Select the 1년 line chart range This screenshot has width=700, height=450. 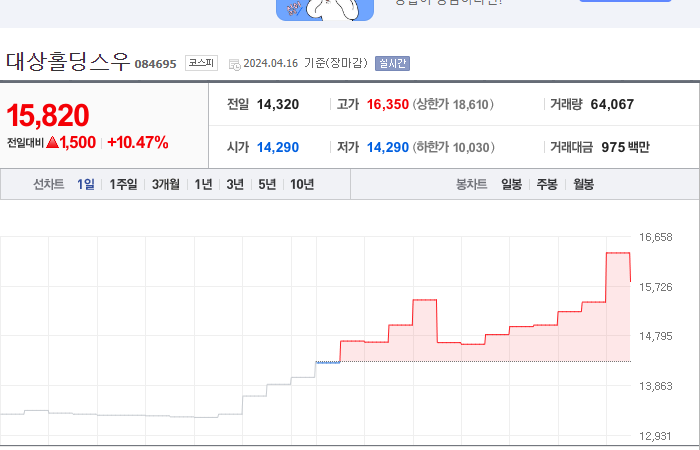[x=204, y=184]
